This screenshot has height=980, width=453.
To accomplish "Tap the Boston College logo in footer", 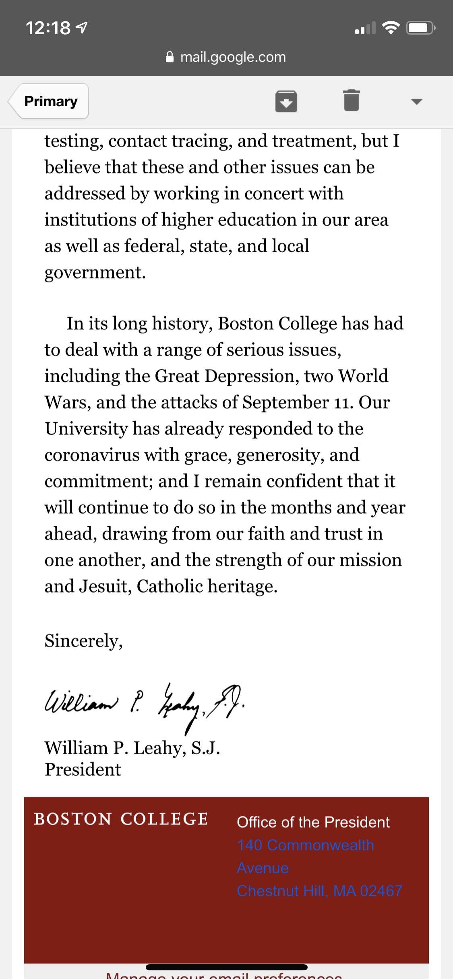I will [x=121, y=819].
